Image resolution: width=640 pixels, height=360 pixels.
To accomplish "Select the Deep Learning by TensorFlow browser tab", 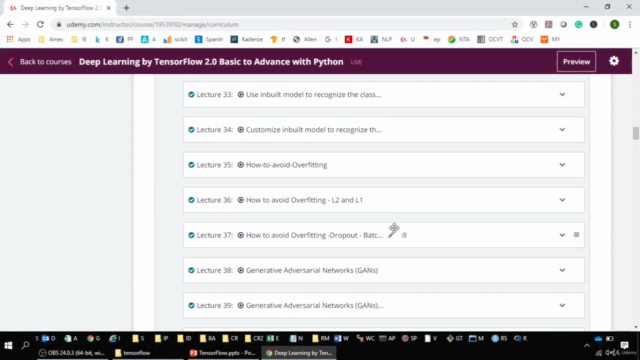I will [x=60, y=8].
